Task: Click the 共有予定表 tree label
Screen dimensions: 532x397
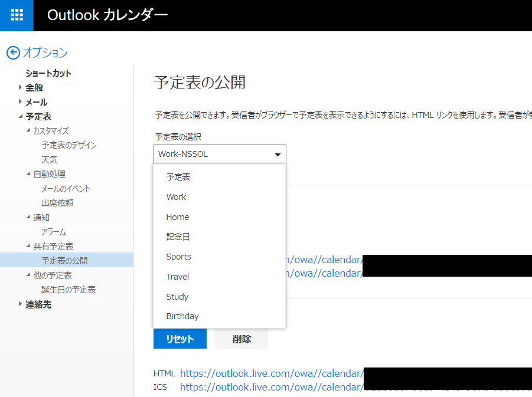Action: pos(53,247)
